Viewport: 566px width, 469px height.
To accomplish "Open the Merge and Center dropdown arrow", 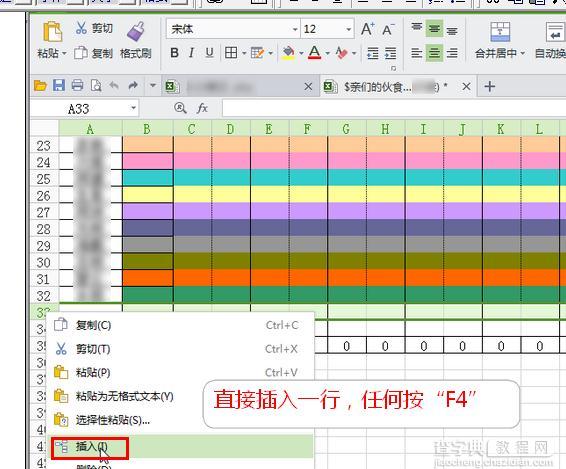I will [523, 53].
